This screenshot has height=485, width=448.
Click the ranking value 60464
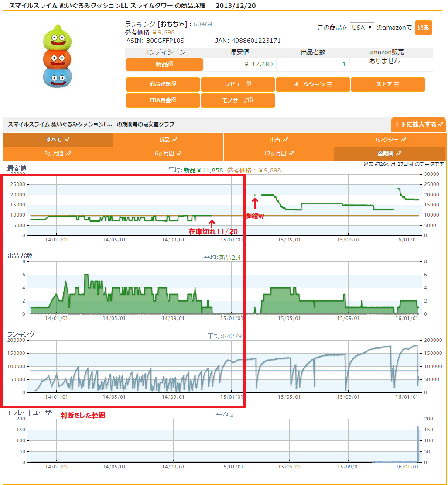point(203,24)
